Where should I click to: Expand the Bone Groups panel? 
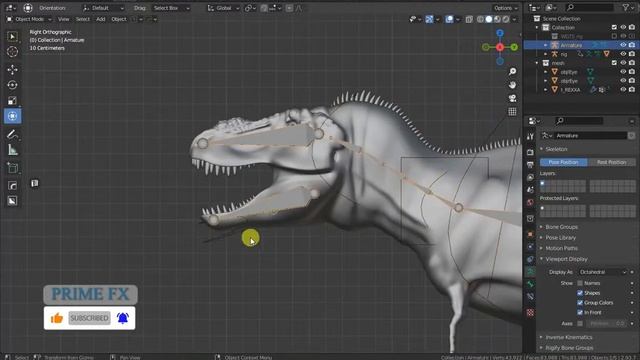pyautogui.click(x=561, y=227)
